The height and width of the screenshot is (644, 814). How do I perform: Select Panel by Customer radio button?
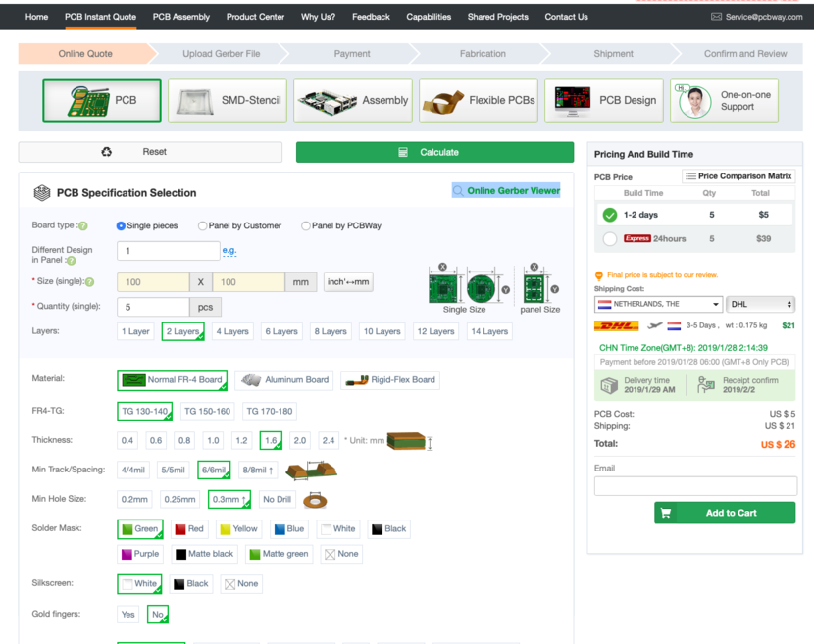click(x=203, y=225)
